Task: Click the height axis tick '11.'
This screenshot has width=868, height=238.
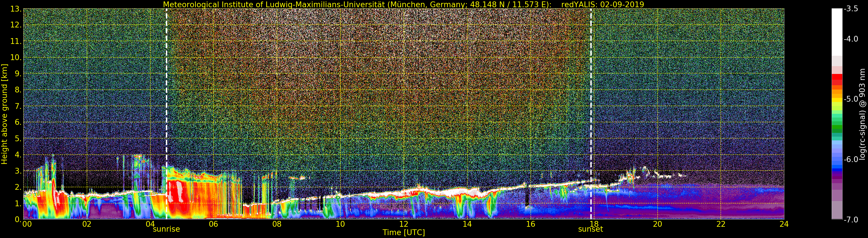Action: [16, 41]
